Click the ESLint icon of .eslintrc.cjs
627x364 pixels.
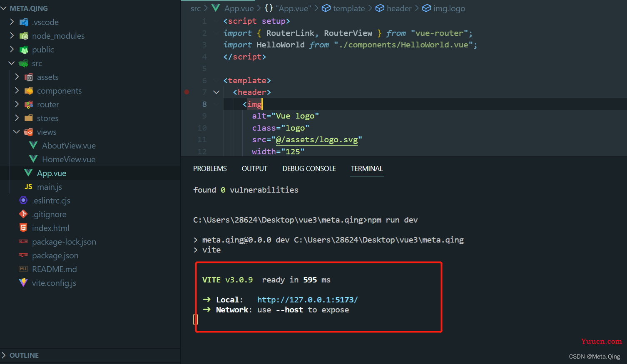(24, 200)
